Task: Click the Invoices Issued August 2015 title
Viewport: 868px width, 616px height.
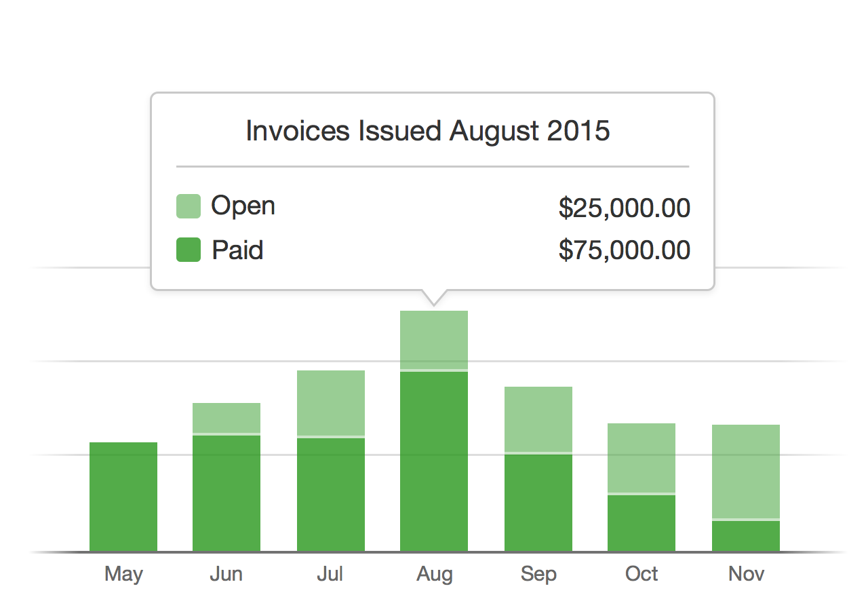Action: pos(428,131)
